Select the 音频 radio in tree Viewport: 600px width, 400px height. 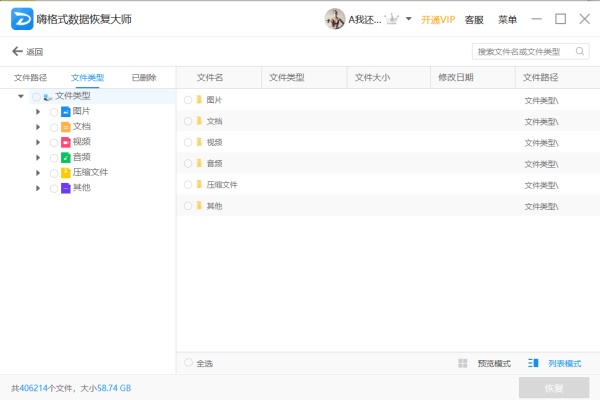[x=54, y=158]
